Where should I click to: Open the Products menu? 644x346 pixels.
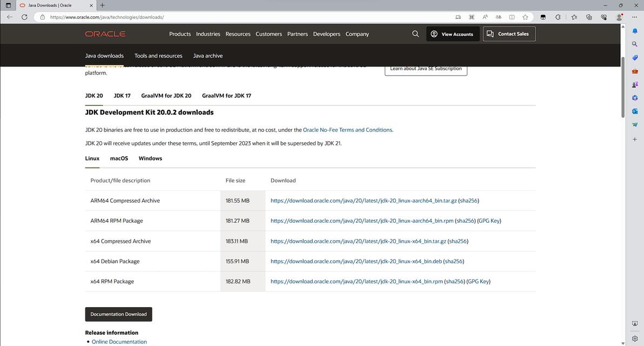tap(180, 34)
